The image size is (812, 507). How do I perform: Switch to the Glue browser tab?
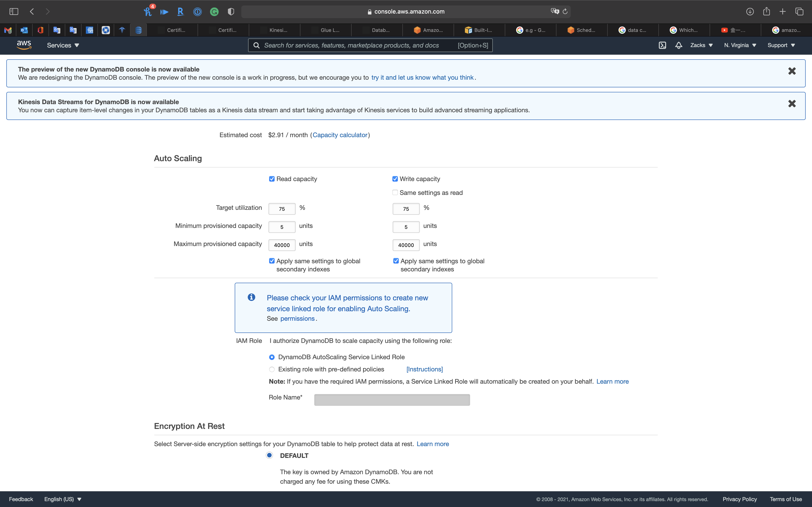tap(326, 30)
